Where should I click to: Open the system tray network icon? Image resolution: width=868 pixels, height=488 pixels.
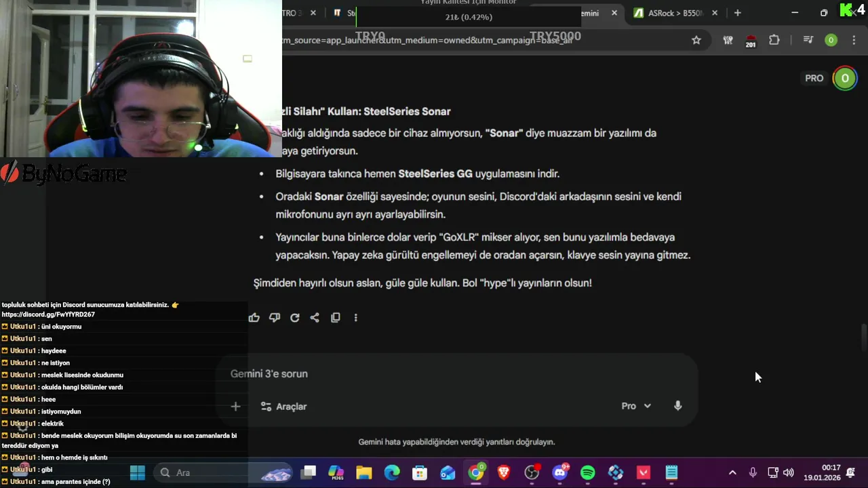click(772, 472)
